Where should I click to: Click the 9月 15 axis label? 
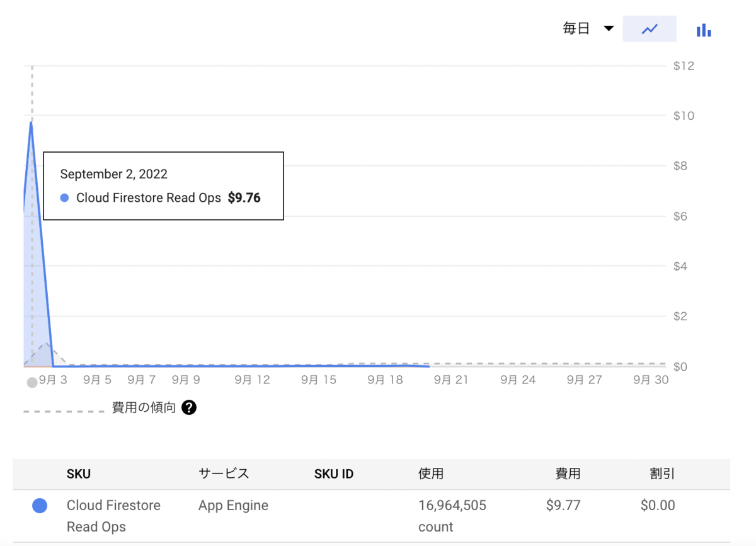click(x=318, y=380)
